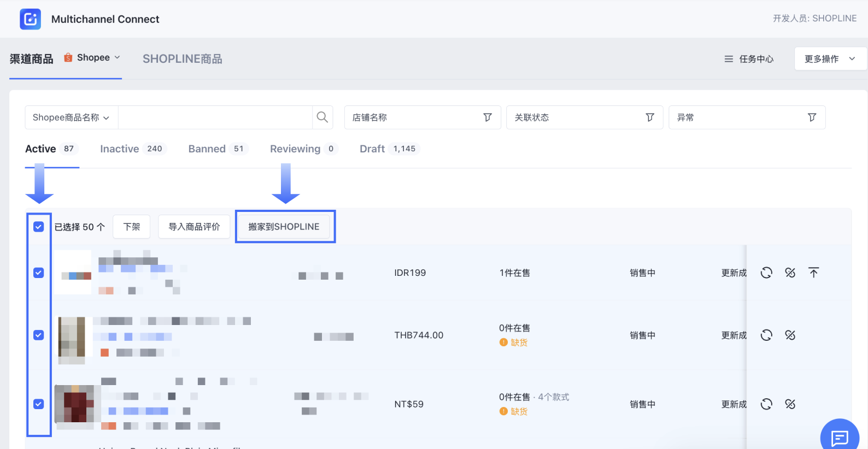Switch to the SHOPLINE商品 tab
868x449 pixels.
183,59
